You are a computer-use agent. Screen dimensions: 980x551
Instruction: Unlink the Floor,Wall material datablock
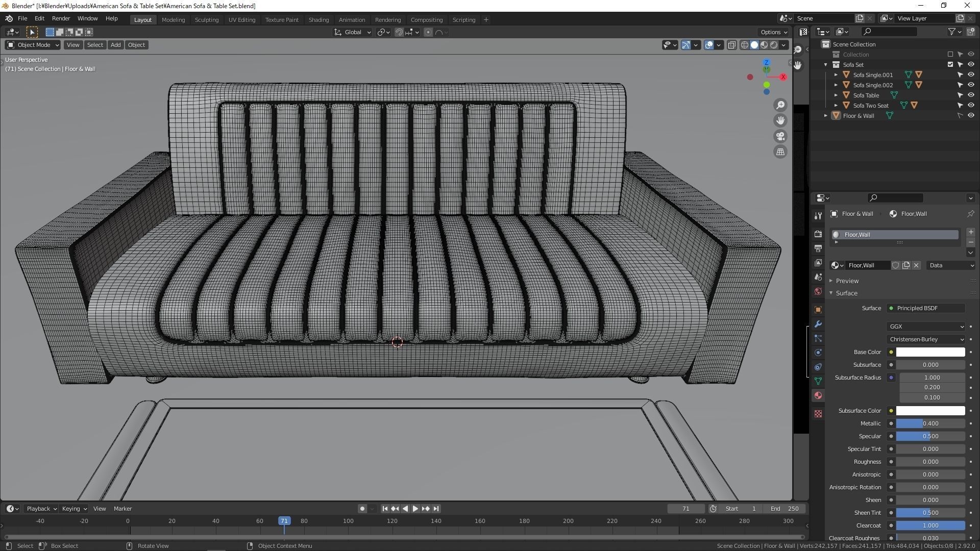pyautogui.click(x=916, y=265)
